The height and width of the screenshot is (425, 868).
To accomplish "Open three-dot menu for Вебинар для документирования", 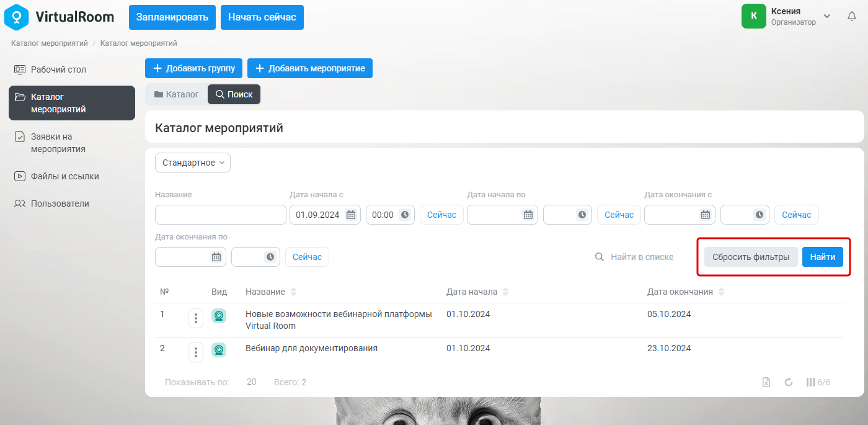I will 196,352.
